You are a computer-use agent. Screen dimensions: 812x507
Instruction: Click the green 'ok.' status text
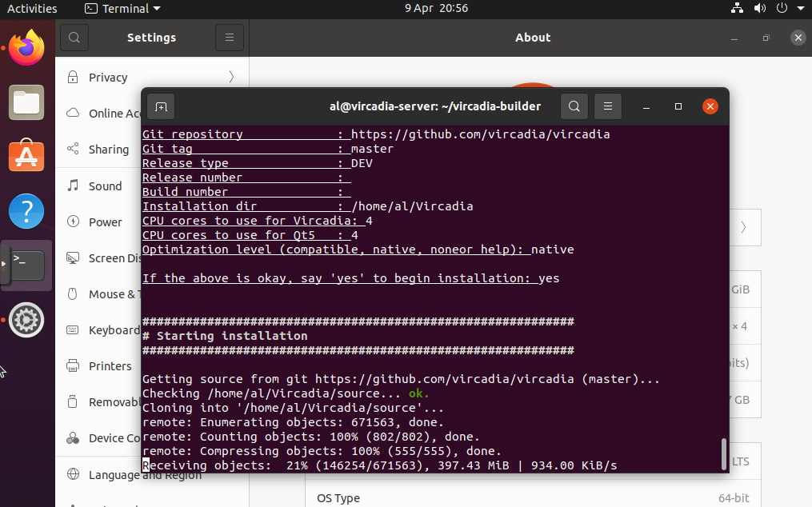pos(419,393)
